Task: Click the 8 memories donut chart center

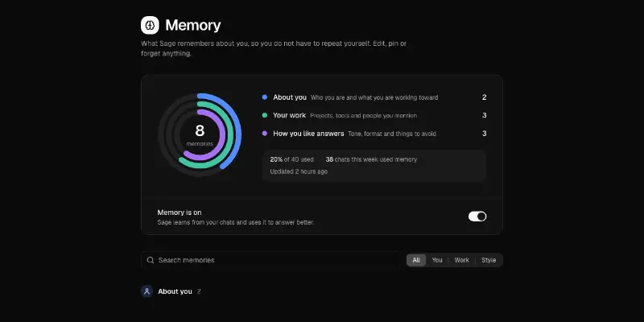Action: point(200,134)
